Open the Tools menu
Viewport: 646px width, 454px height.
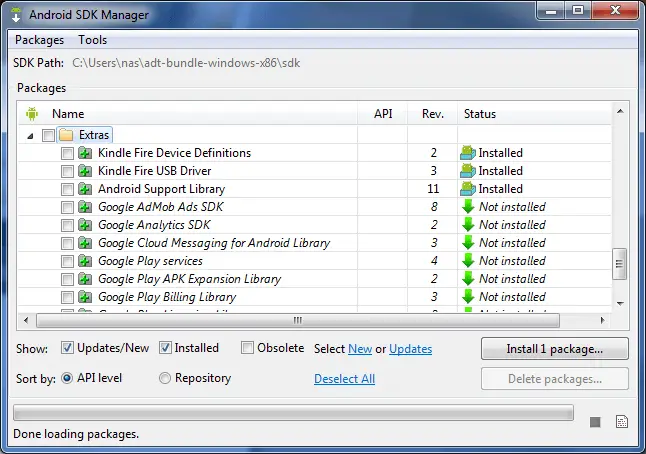(x=93, y=40)
